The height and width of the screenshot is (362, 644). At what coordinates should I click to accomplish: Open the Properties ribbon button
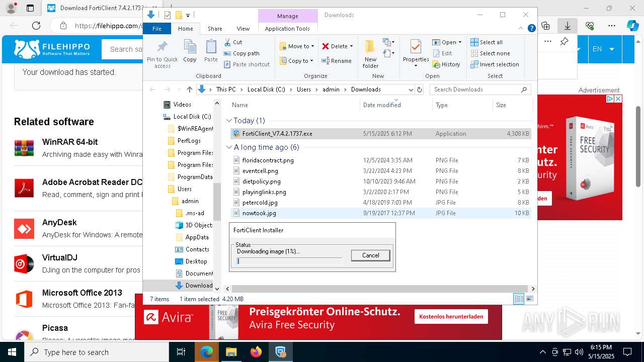(x=416, y=54)
